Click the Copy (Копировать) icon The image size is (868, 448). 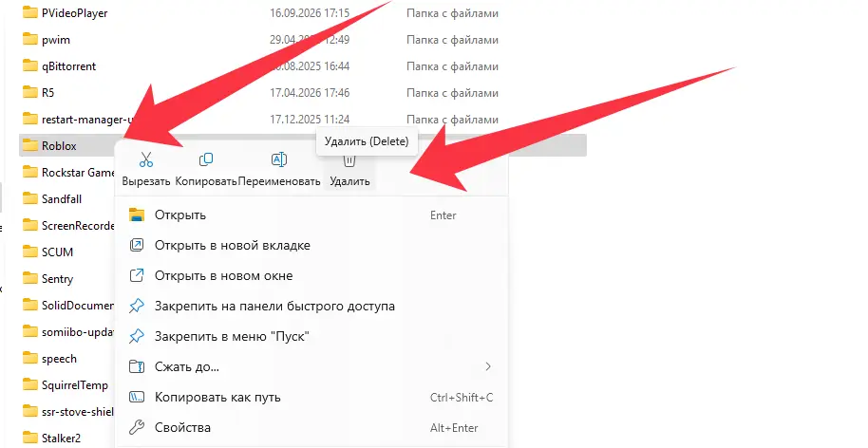[x=206, y=159]
